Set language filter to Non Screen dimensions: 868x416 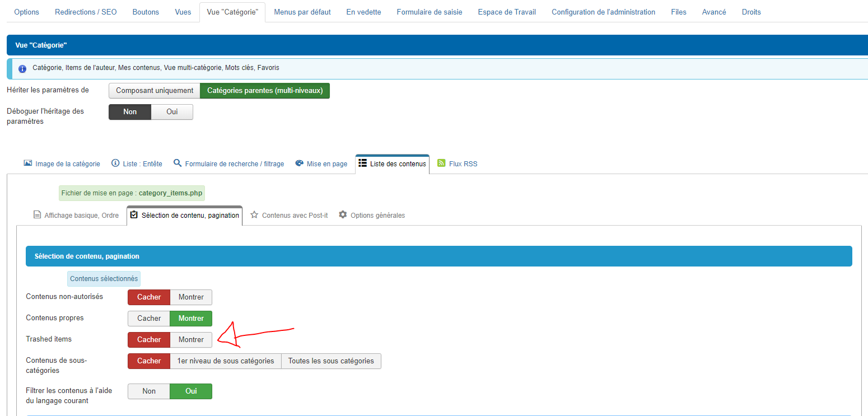pyautogui.click(x=149, y=391)
